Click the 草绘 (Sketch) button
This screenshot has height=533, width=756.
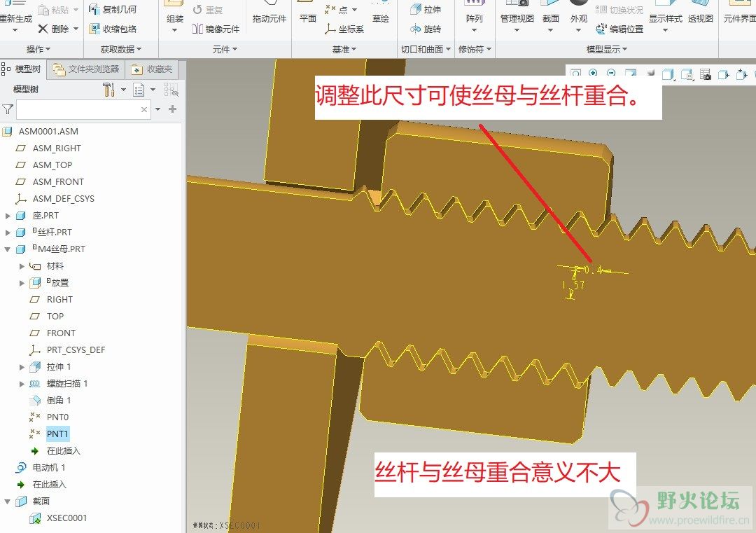[380, 13]
